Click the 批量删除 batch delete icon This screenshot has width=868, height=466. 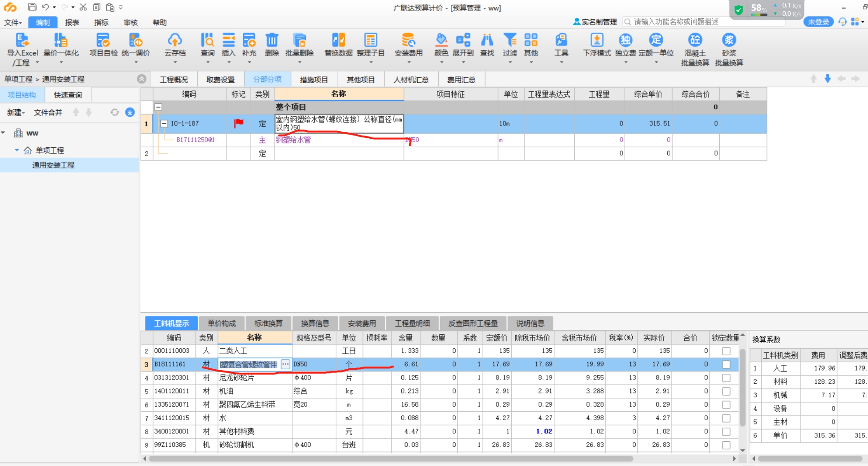point(299,40)
